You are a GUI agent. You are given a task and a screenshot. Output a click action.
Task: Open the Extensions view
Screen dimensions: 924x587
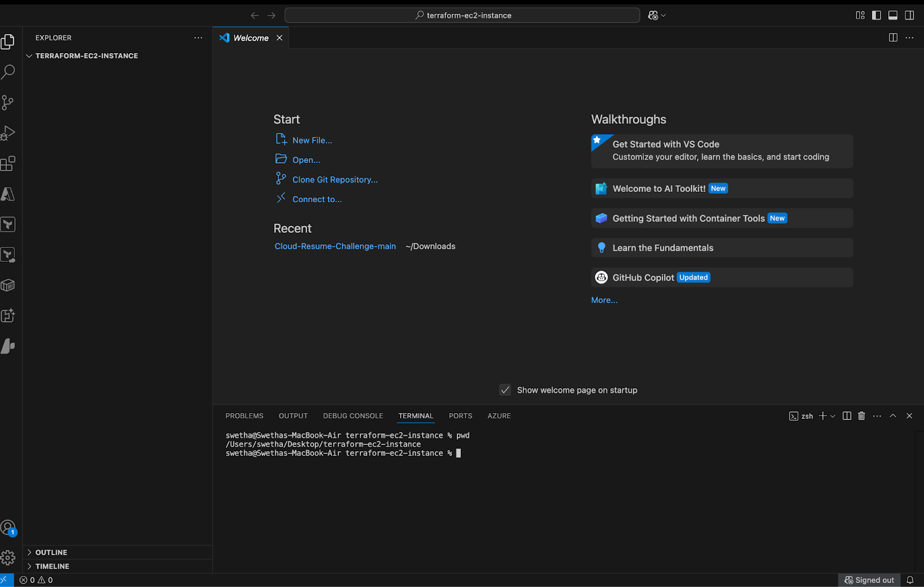[8, 164]
